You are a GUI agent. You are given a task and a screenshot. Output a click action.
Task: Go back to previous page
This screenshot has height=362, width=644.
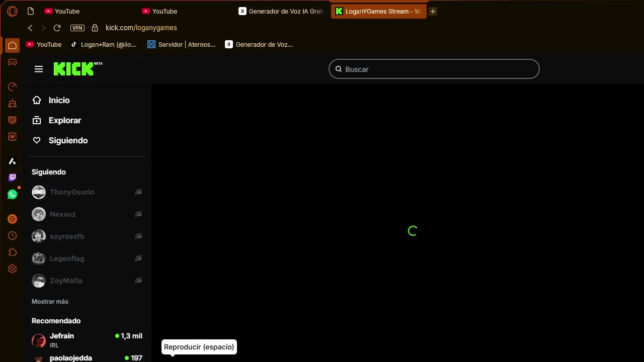[x=30, y=28]
